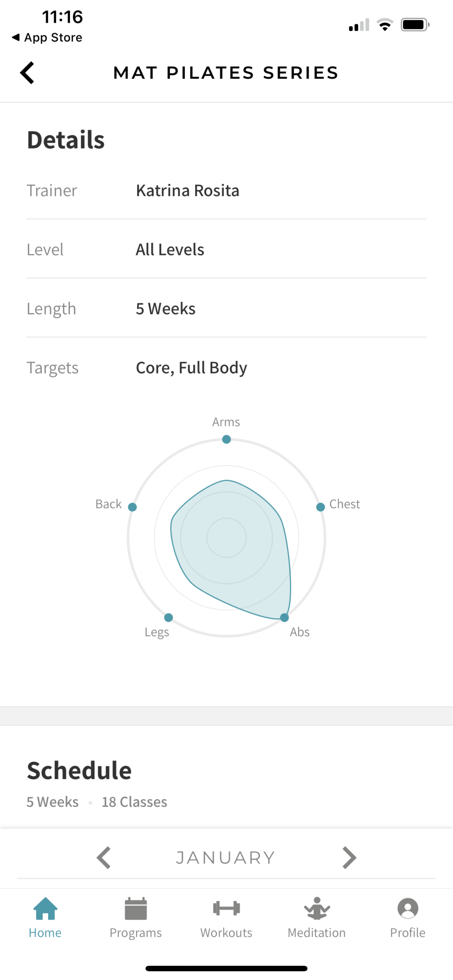Tap the back arrow beside Mat Pilates Series

point(27,72)
